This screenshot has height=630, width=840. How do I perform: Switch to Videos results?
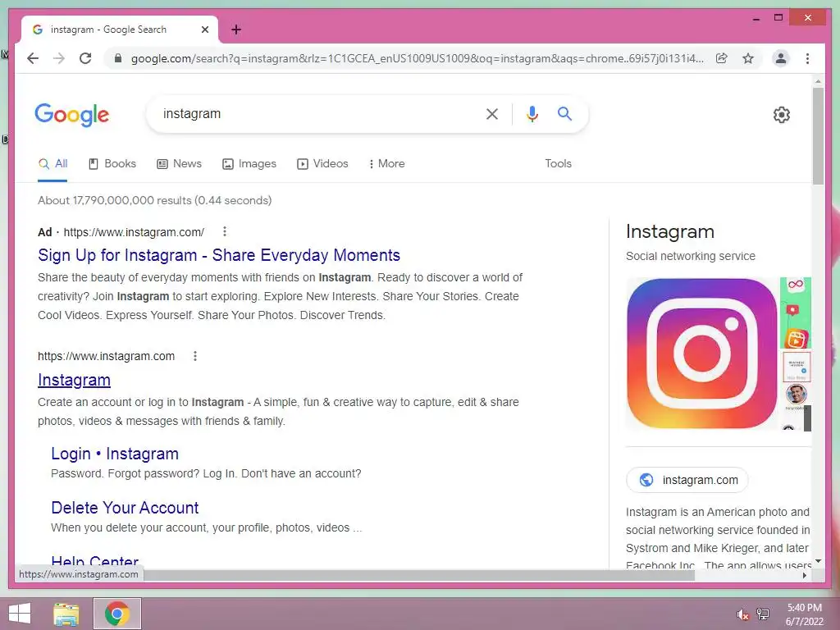click(x=322, y=163)
